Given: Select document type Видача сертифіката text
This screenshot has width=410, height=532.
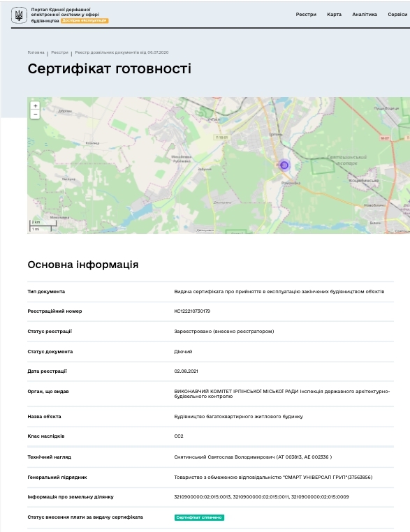Looking at the screenshot, I should point(279,291).
